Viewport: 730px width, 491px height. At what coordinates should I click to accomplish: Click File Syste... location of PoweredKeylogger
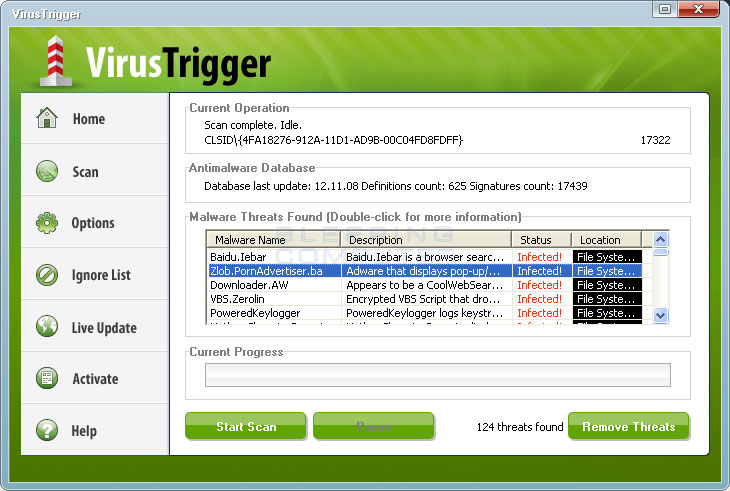tap(607, 313)
